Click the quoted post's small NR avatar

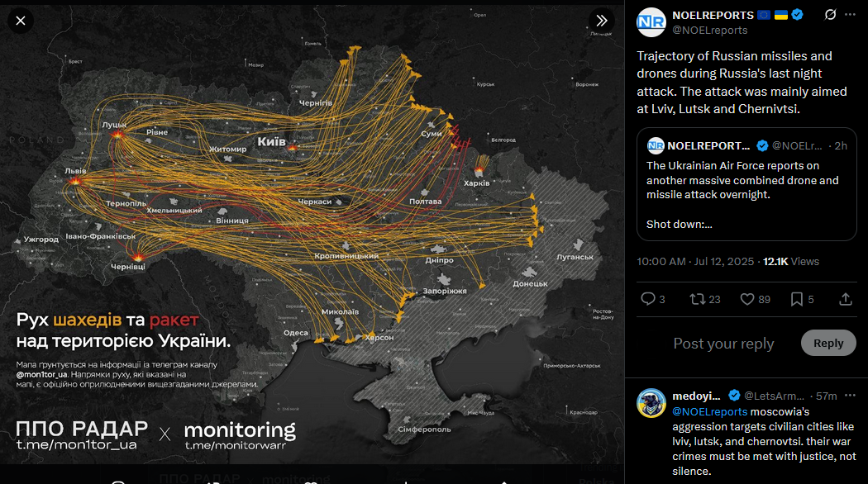[656, 145]
